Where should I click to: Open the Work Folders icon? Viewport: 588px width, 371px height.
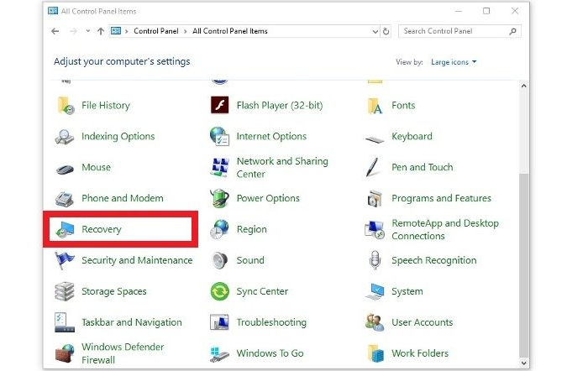pos(375,353)
